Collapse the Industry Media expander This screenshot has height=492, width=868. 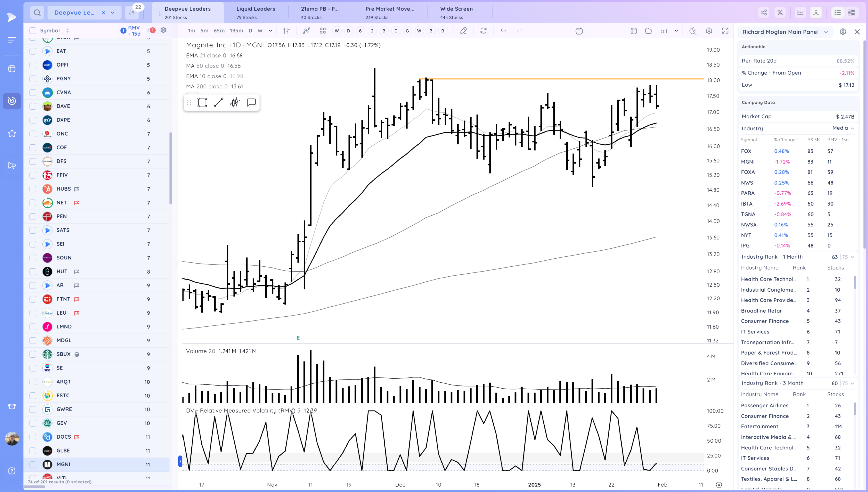pyautogui.click(x=852, y=128)
